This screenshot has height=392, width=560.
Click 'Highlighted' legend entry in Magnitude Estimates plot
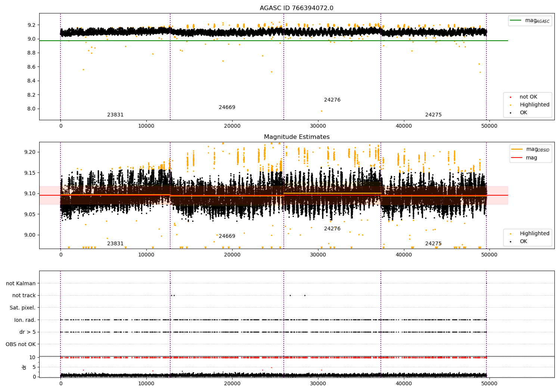[x=534, y=234]
